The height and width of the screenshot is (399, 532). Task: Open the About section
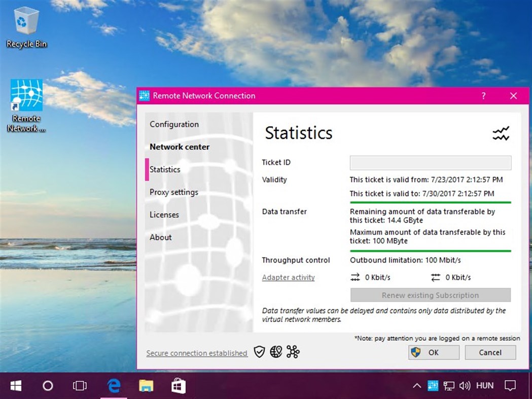160,237
